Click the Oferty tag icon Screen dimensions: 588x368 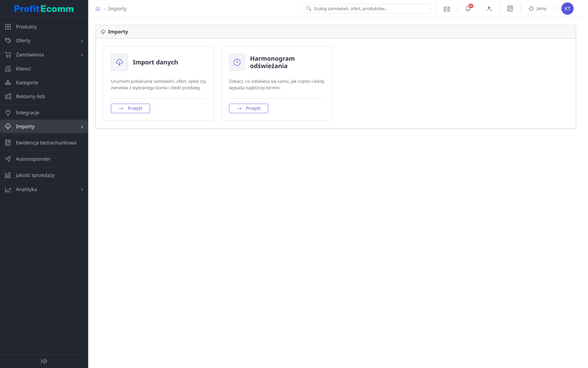8,41
